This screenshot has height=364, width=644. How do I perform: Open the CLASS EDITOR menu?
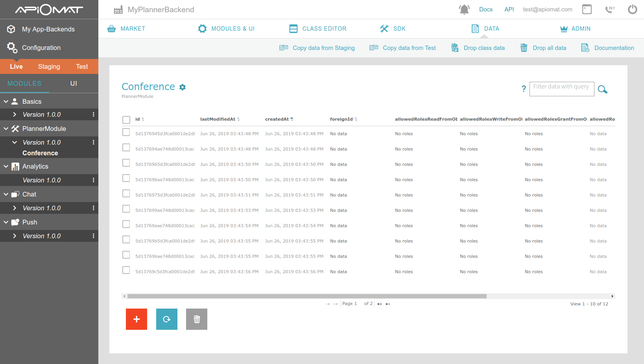(x=318, y=29)
